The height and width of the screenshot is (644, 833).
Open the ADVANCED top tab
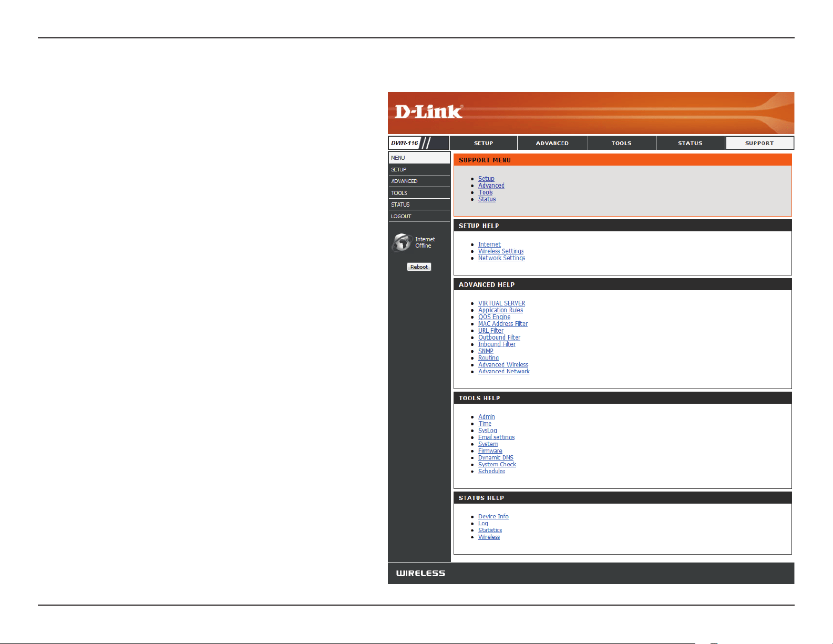pos(552,143)
